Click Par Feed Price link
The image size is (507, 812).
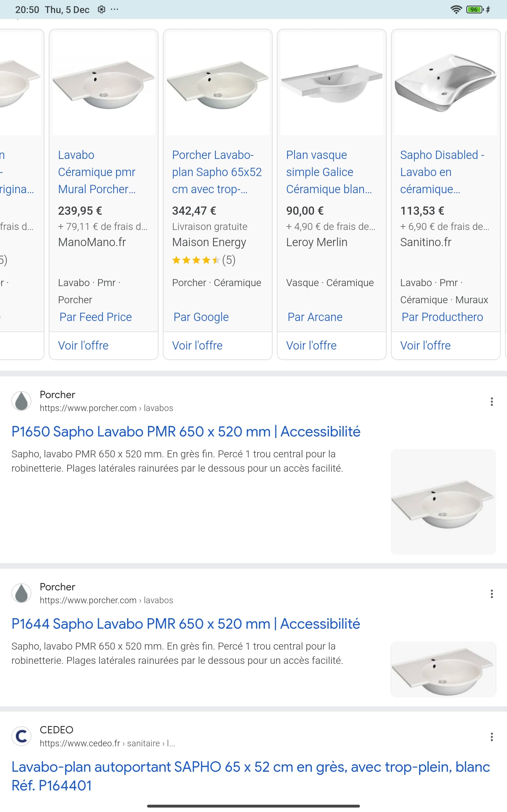96,317
